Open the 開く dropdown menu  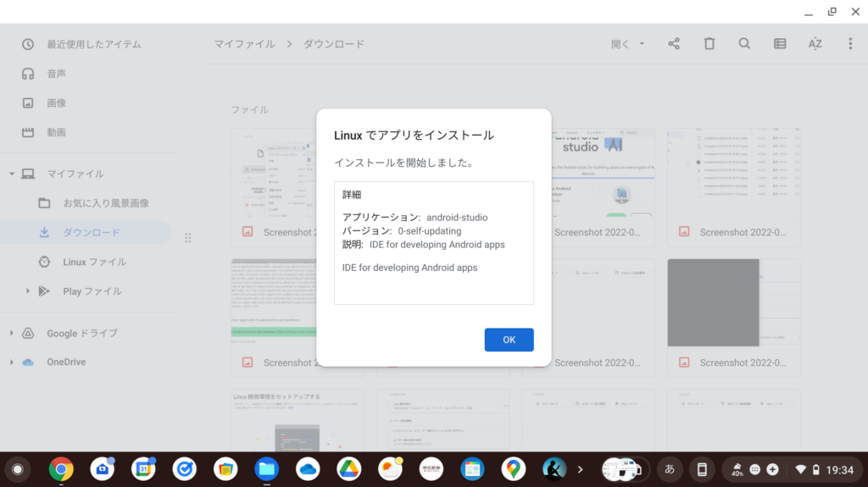(x=628, y=44)
